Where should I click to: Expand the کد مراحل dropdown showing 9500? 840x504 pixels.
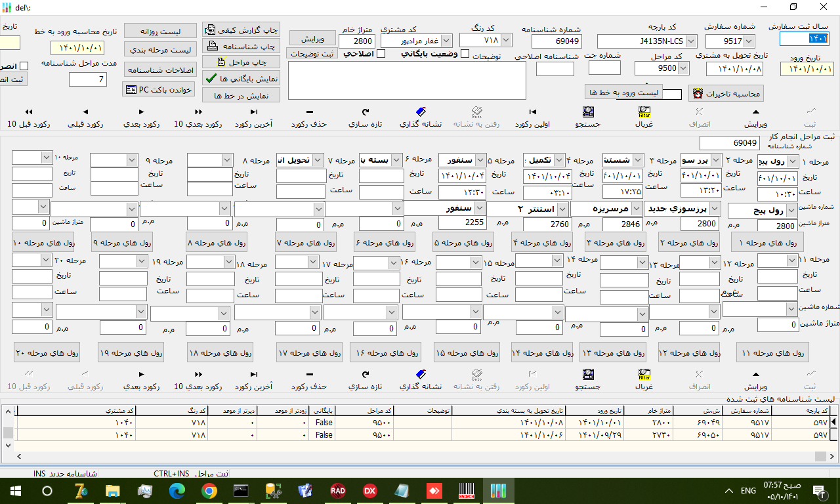(x=683, y=68)
